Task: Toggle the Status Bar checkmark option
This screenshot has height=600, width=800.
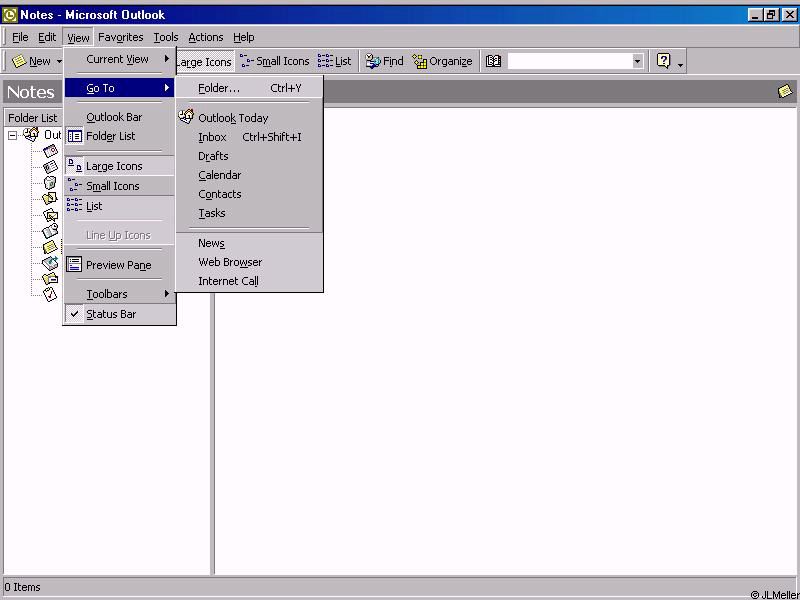Action: (x=110, y=314)
